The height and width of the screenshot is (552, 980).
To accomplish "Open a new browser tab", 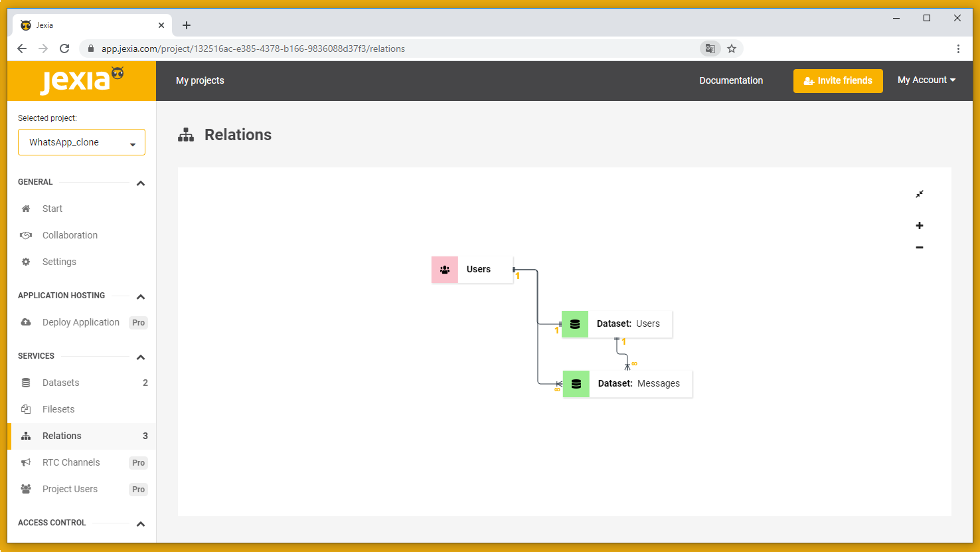I will pos(187,25).
